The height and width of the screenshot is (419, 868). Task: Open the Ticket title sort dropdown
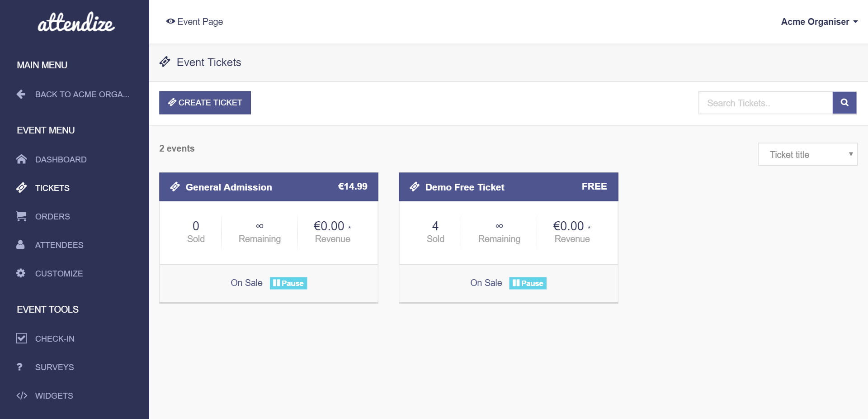[x=807, y=155]
